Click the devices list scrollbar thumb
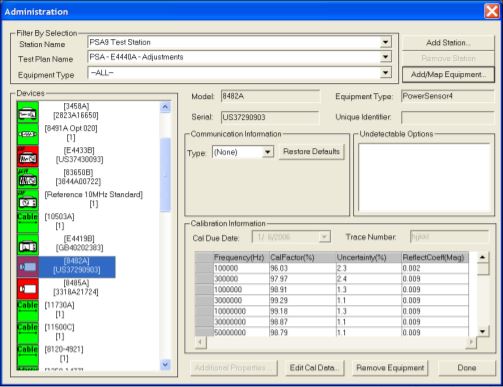Image resolution: width=503 pixels, height=387 pixels. point(165,175)
